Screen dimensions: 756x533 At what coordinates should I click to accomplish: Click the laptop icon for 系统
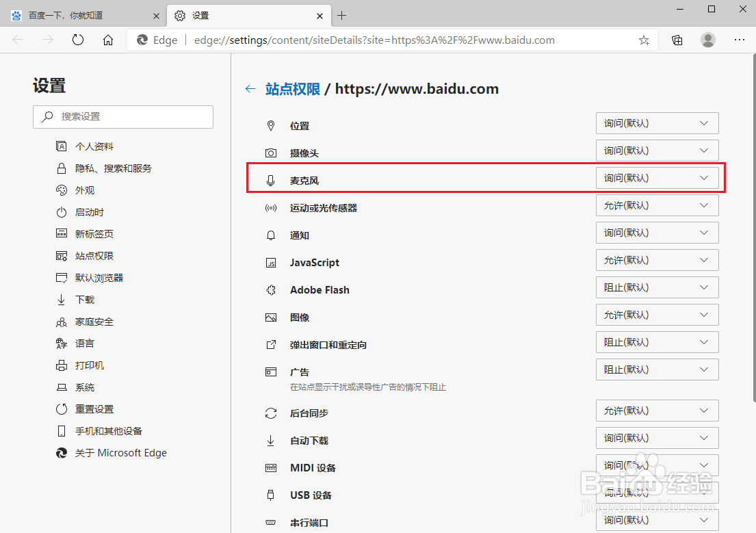[61, 387]
